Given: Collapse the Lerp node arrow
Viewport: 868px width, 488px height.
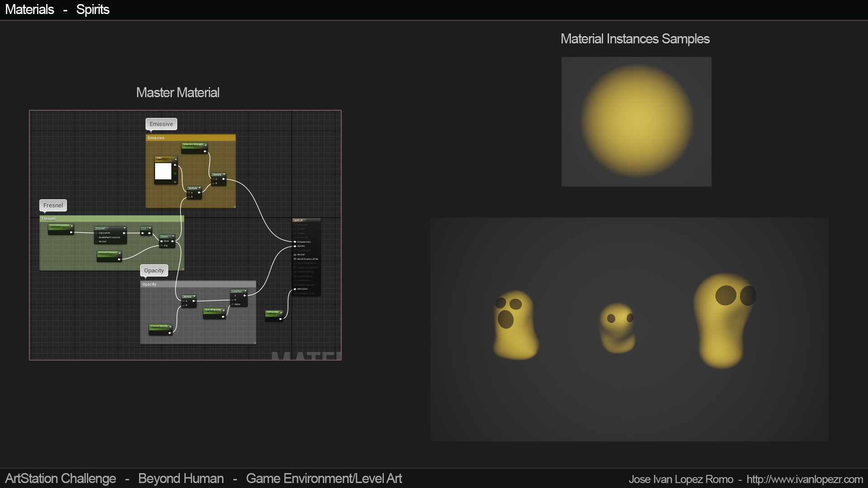Looking at the screenshot, I should click(245, 291).
